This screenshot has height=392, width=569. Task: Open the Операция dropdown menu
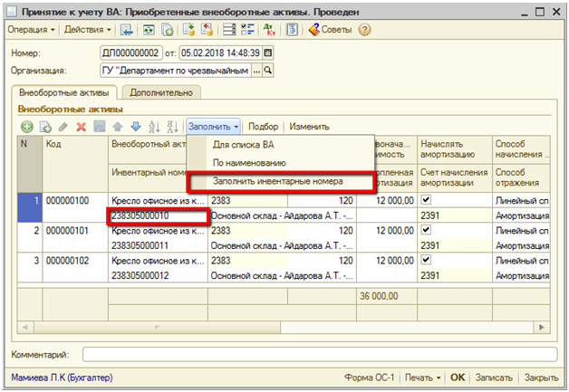pyautogui.click(x=32, y=29)
